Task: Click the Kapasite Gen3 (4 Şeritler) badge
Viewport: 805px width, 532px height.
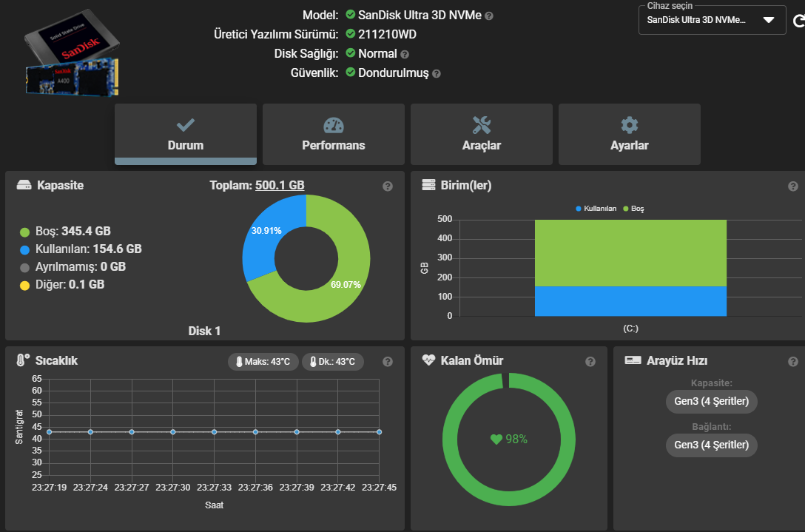Action: pos(712,401)
